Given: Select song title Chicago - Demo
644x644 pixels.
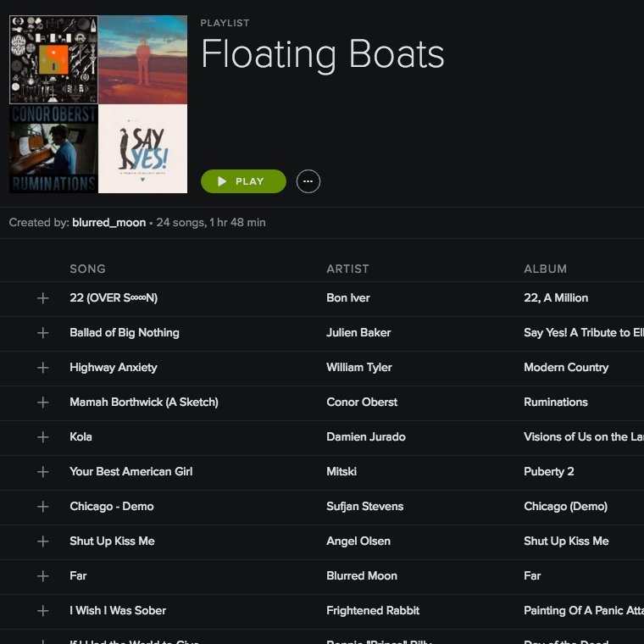Looking at the screenshot, I should (x=112, y=507).
